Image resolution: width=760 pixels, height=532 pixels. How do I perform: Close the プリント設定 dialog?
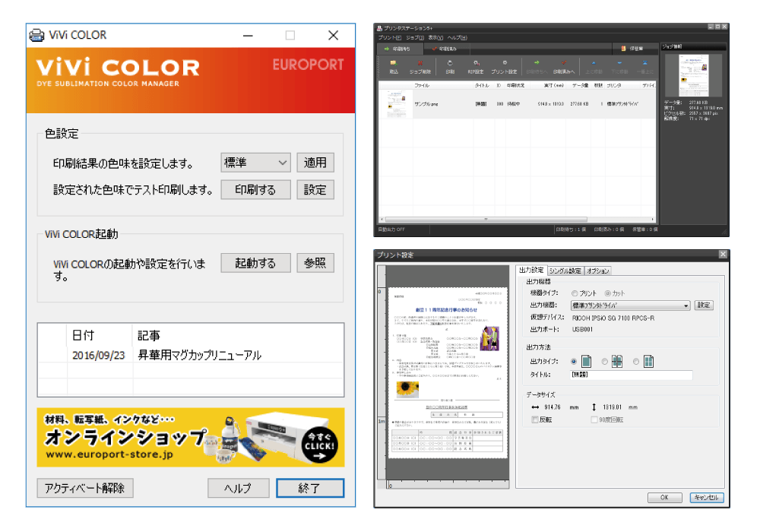723,255
